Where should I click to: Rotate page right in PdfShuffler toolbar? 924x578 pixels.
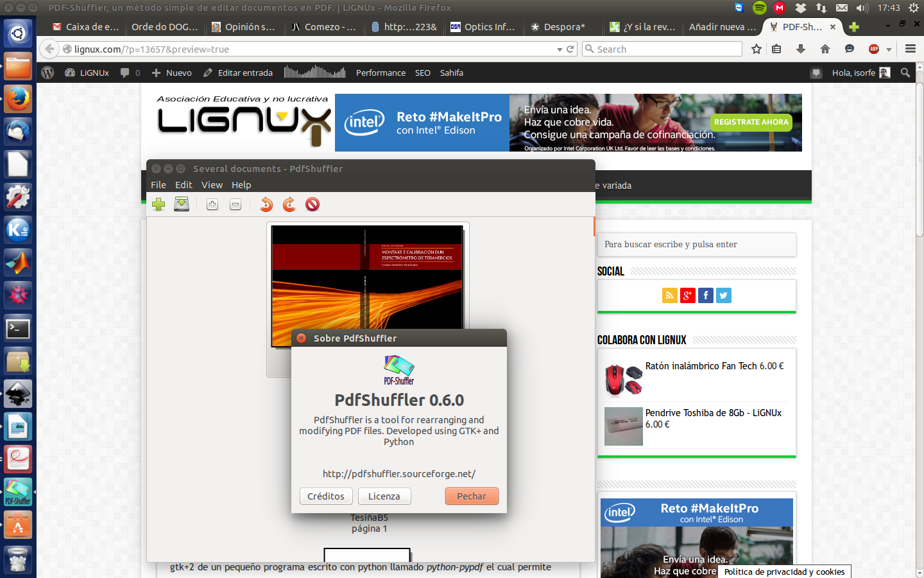289,204
